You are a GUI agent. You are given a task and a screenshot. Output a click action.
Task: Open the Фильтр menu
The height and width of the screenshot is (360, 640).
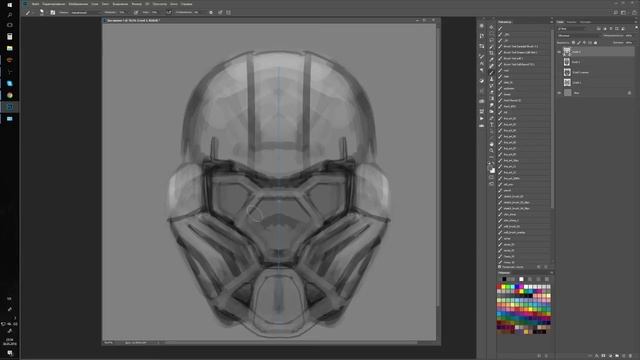[137, 4]
